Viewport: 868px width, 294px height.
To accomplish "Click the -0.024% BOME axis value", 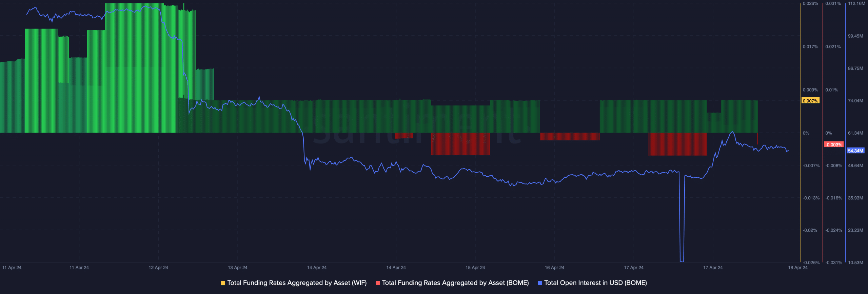I will click(x=834, y=230).
